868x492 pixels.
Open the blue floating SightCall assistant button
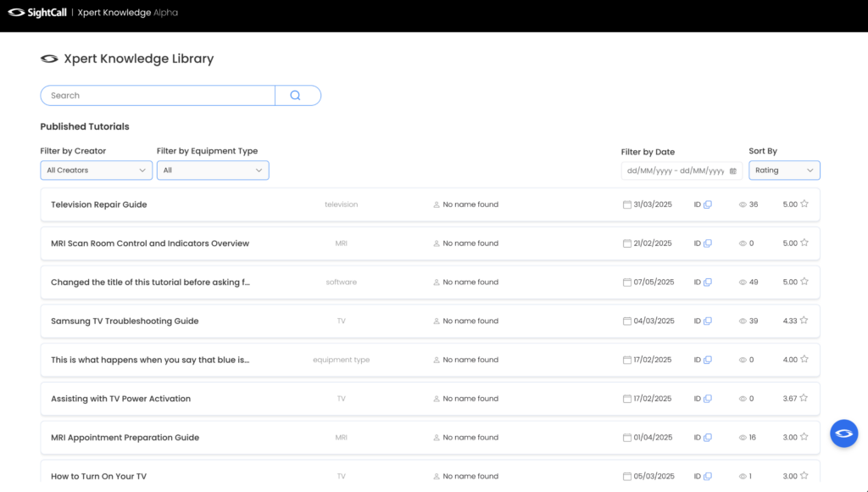843,433
